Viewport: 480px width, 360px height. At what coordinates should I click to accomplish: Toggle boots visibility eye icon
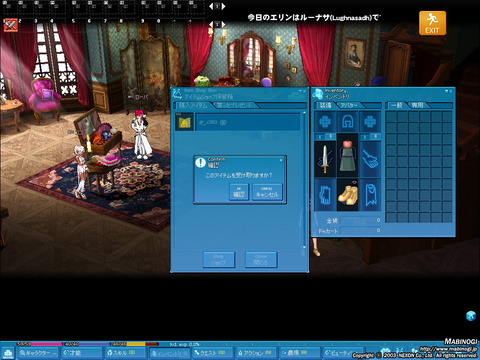(x=354, y=182)
